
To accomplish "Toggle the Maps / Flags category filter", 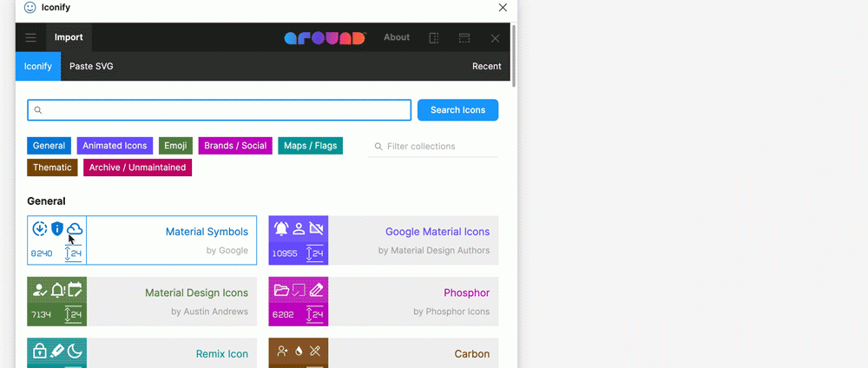I will (311, 146).
